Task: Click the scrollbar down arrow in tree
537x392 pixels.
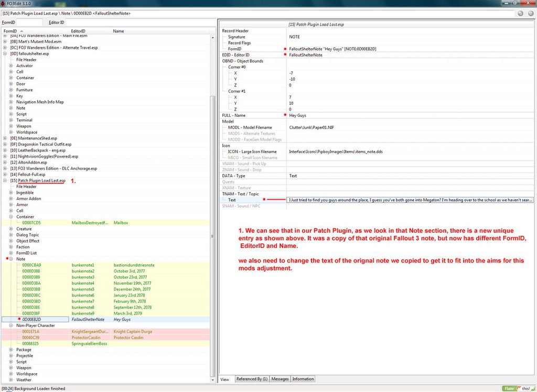Action: coord(212,380)
